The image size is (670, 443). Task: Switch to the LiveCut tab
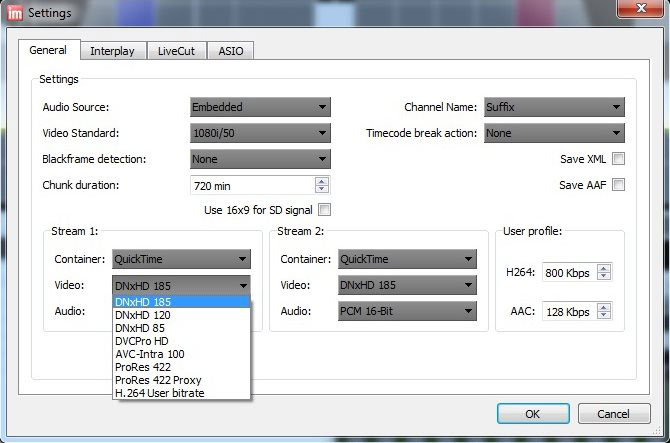[x=177, y=51]
